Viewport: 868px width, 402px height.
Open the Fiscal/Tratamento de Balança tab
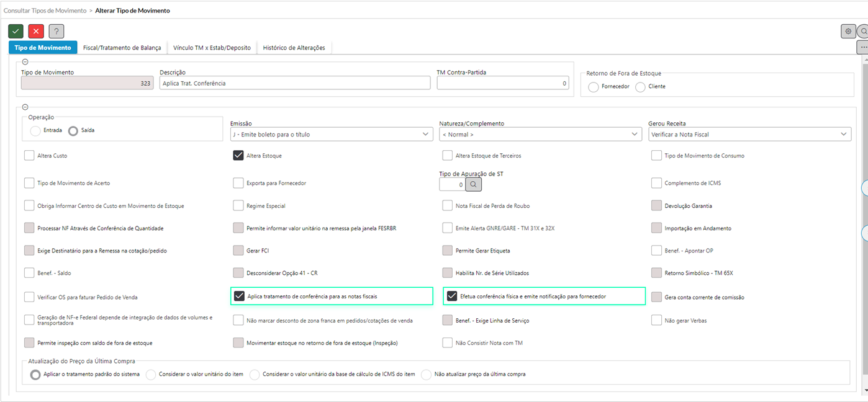(122, 47)
